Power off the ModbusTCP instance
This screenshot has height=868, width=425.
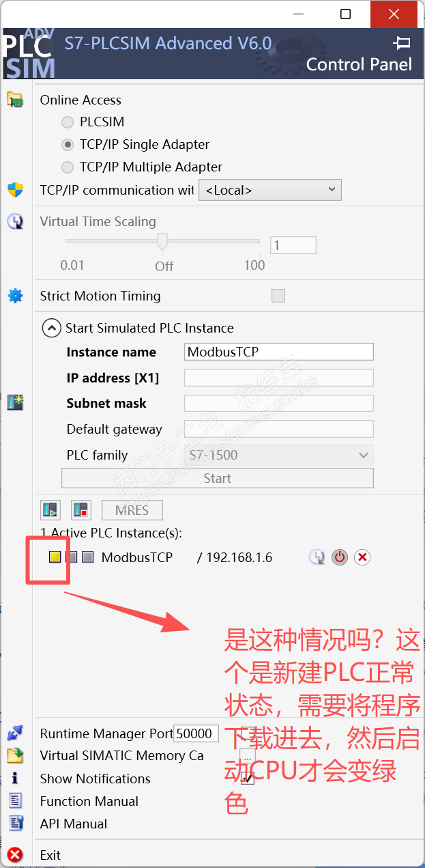coord(340,557)
